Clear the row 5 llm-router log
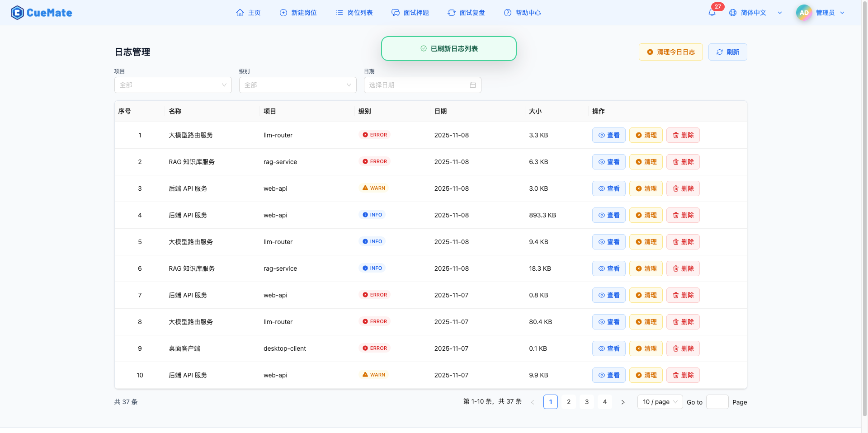 click(x=646, y=242)
